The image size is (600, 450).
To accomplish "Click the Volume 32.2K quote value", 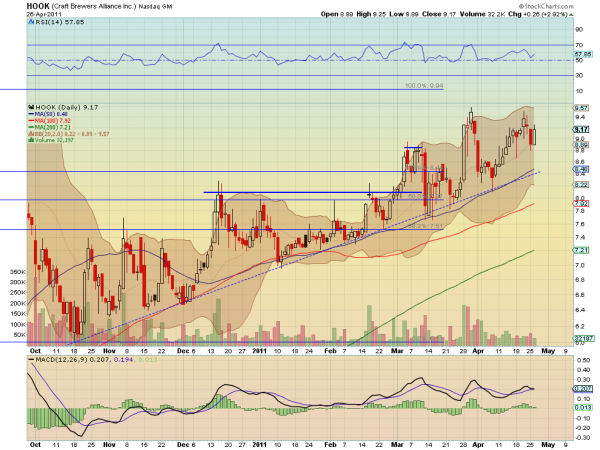I will coord(482,14).
